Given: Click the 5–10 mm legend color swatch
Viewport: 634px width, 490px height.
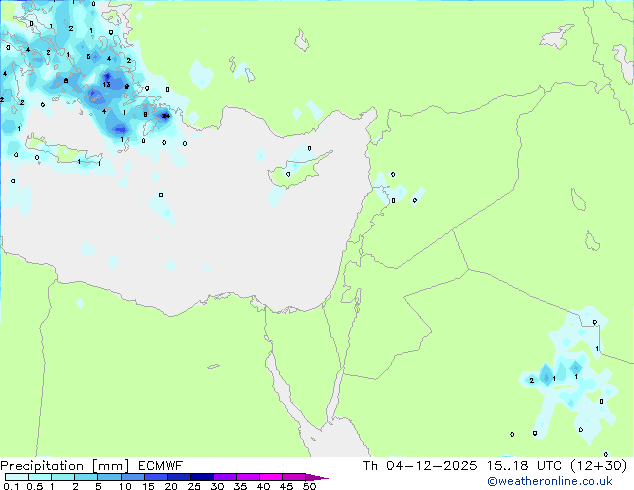Looking at the screenshot, I should (110, 477).
